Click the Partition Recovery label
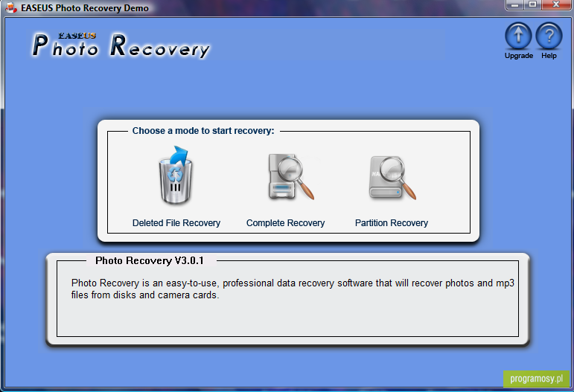Screen dimensions: 574x392 [392, 223]
